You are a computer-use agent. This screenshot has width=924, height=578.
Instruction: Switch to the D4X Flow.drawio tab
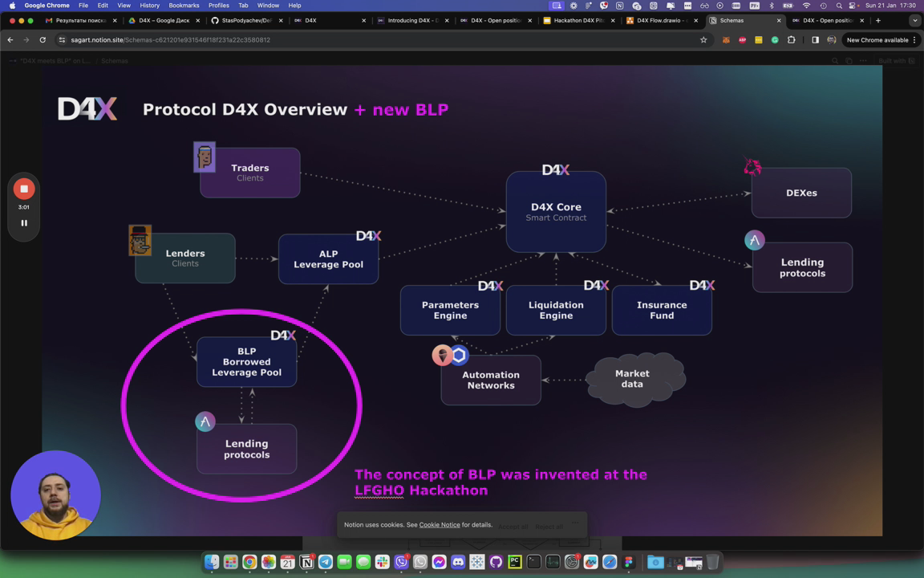point(662,20)
